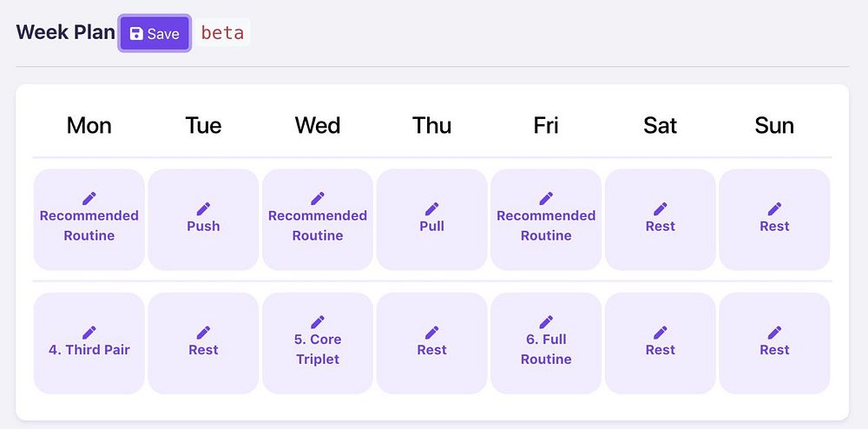This screenshot has height=429, width=868.
Task: Click pencil icon on Monday's Recommended Routine
Action: click(89, 199)
